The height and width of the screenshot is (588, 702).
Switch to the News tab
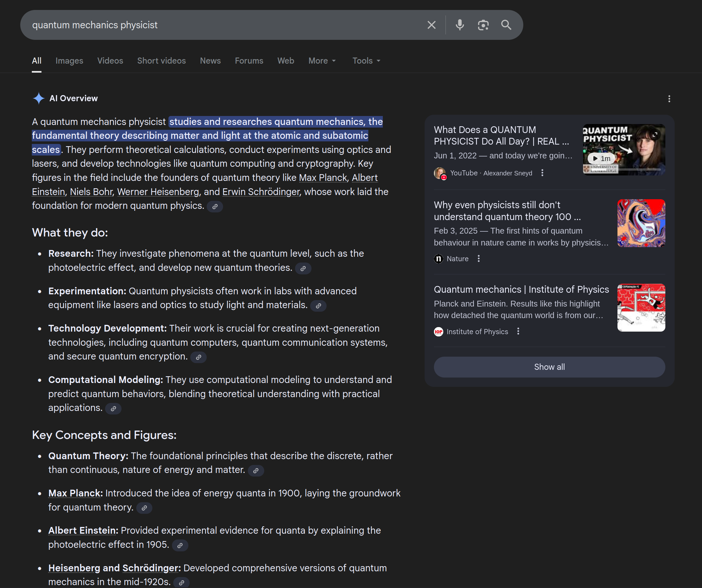point(210,61)
